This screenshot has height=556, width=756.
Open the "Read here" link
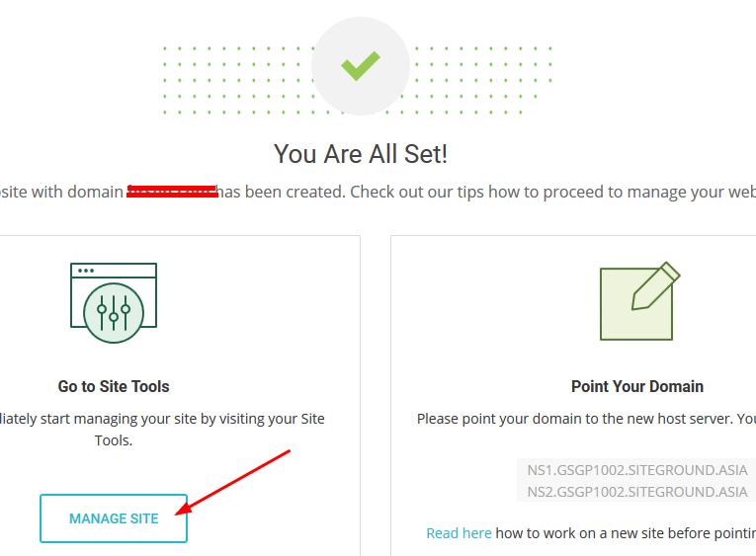tap(459, 532)
